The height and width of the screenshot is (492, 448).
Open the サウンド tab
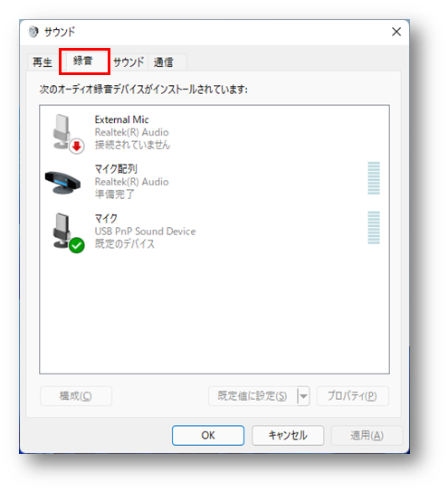pyautogui.click(x=129, y=62)
